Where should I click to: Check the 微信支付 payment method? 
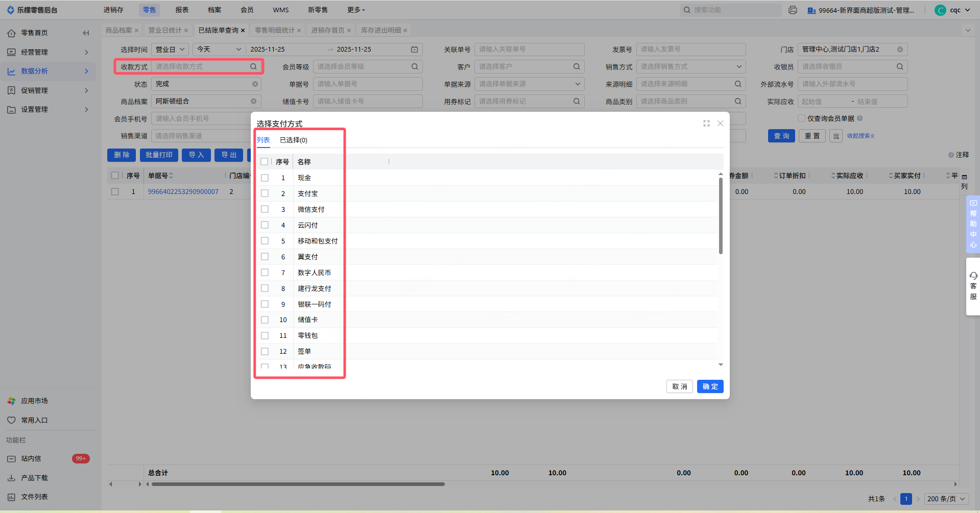coord(265,210)
